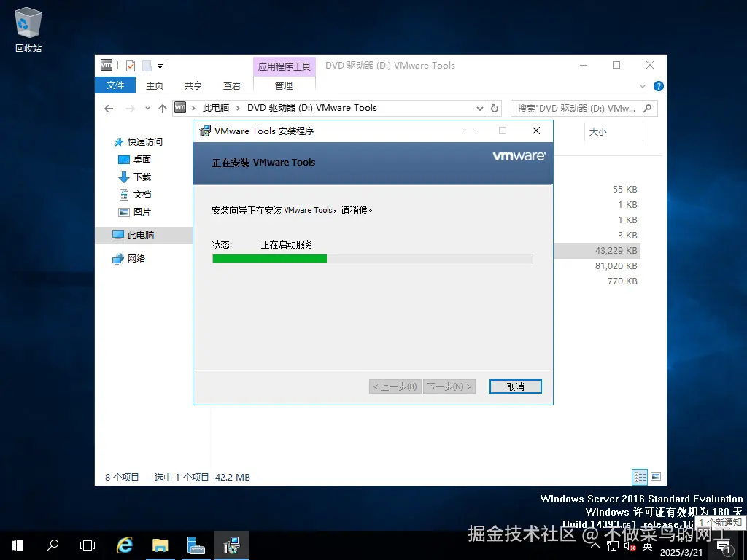The image size is (747, 560).
Task: Switch to large icons view in status bar
Action: click(x=656, y=477)
